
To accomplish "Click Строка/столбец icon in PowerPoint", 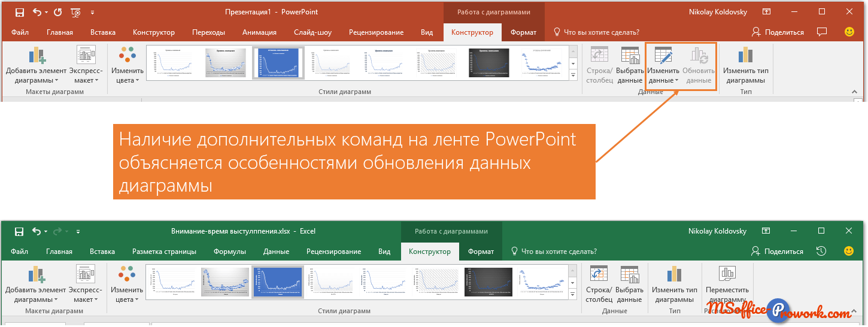I will pos(599,65).
